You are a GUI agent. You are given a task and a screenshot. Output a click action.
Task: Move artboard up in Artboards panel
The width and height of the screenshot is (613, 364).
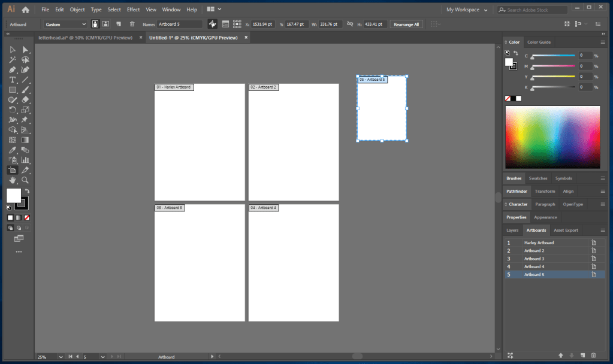pyautogui.click(x=561, y=356)
